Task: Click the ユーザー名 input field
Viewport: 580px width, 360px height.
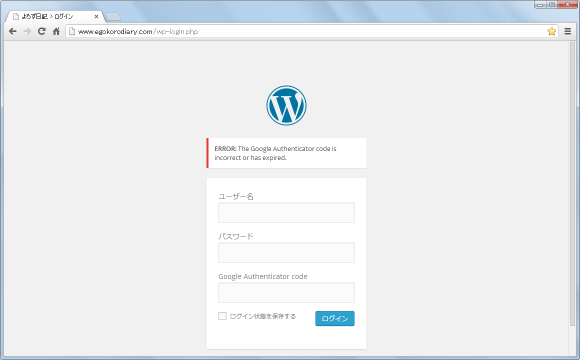Action: 286,212
